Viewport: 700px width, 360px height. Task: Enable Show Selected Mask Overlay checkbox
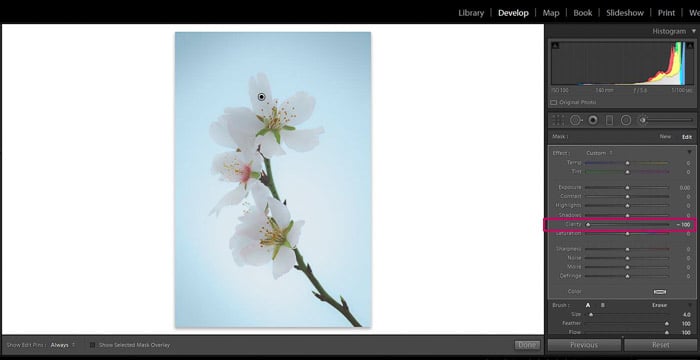pos(93,345)
